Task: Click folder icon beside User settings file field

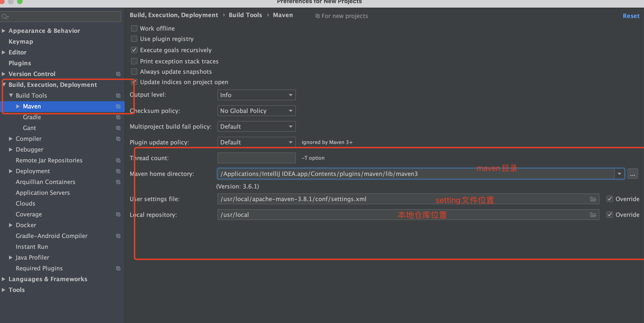Action: (593, 199)
